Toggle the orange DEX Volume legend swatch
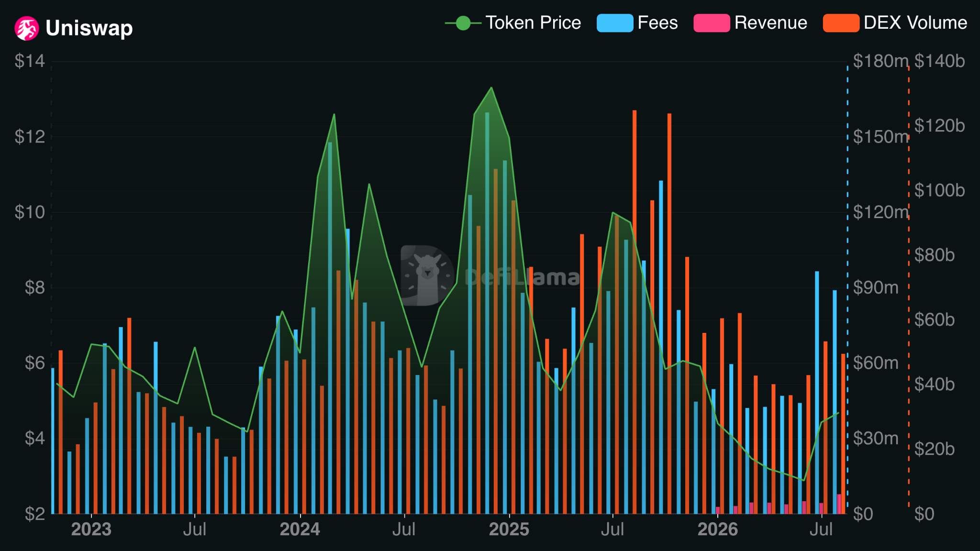 [x=841, y=23]
